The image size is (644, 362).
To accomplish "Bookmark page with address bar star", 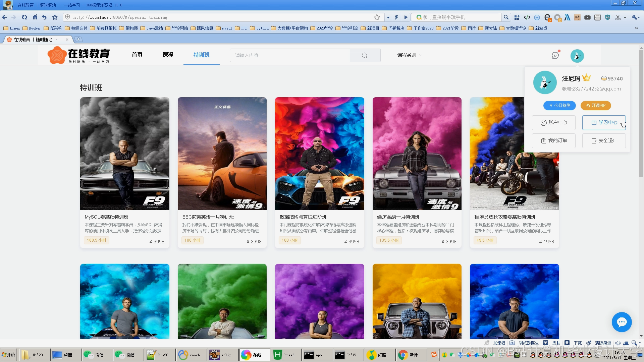I will 377,17.
